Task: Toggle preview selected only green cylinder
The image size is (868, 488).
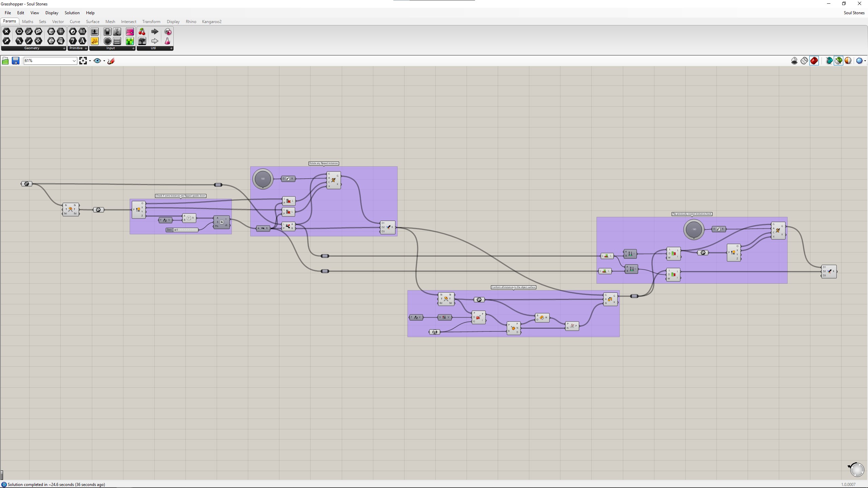Action: pos(838,61)
